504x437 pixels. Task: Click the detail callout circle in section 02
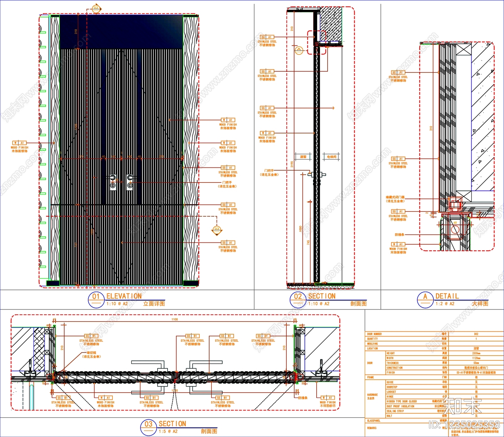coord(299,50)
